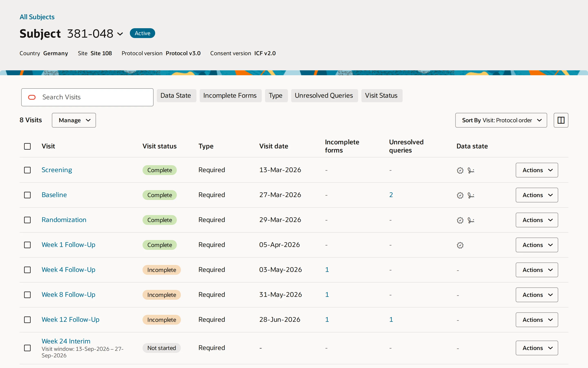The image size is (588, 368).
Task: Click the Visit status column header
Action: [159, 146]
